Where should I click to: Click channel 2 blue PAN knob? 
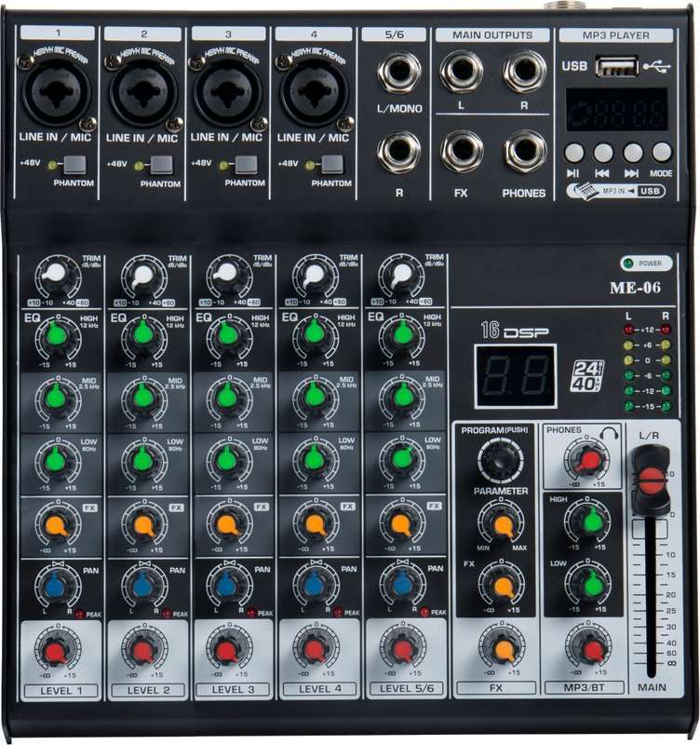pyautogui.click(x=142, y=586)
